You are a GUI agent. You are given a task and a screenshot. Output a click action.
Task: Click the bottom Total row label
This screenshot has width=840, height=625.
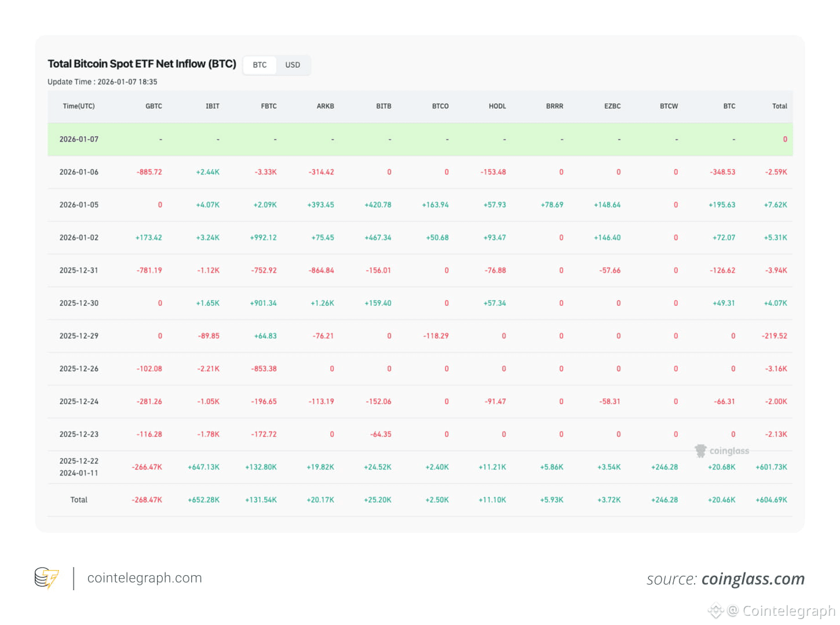tap(79, 500)
